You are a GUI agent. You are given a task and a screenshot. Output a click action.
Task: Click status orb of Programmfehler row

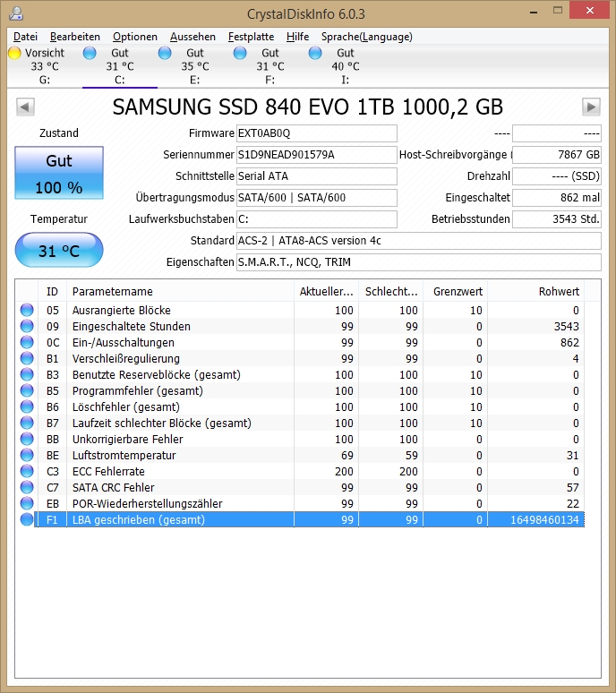pos(27,390)
